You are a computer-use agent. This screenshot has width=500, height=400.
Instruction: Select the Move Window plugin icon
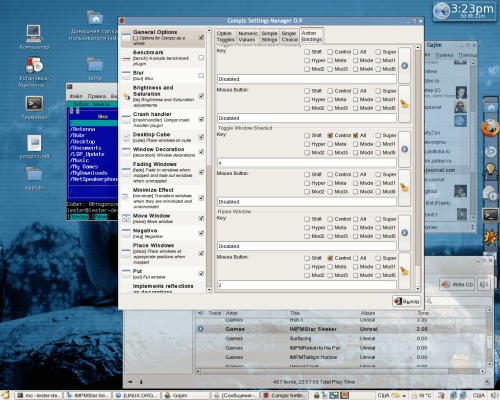pos(126,218)
